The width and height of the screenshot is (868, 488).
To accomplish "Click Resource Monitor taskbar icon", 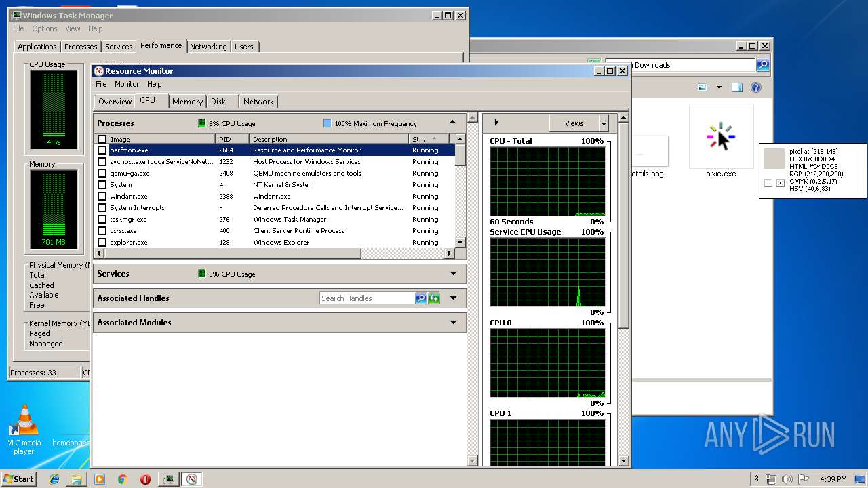I will pyautogui.click(x=192, y=479).
